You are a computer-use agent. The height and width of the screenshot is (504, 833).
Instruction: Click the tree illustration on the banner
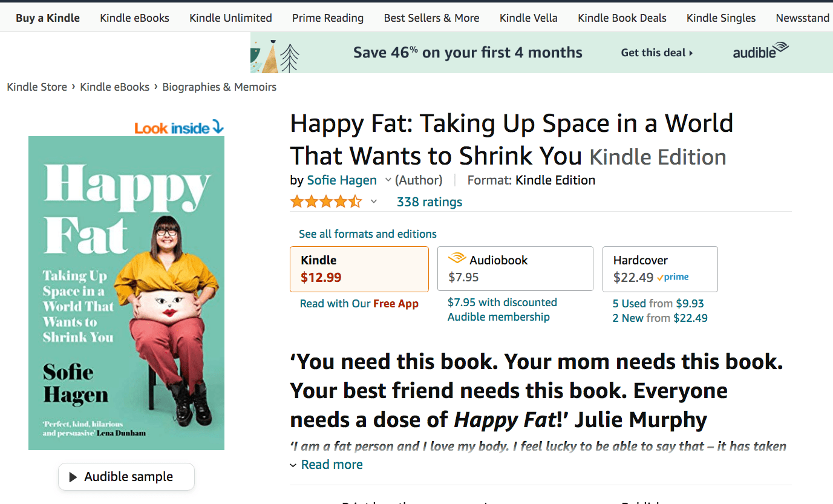tap(290, 59)
